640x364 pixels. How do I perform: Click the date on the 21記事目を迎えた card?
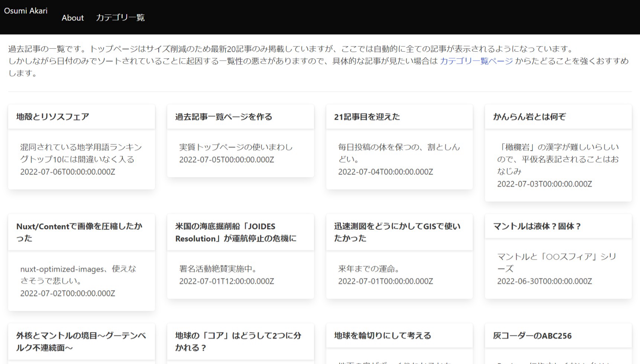coord(385,172)
